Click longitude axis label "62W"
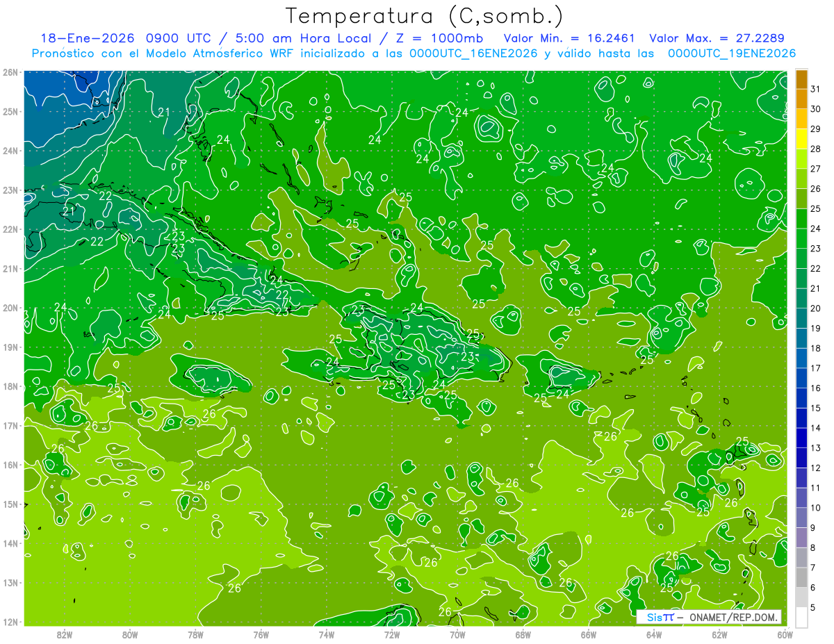This screenshot has width=834, height=644. pos(719,635)
